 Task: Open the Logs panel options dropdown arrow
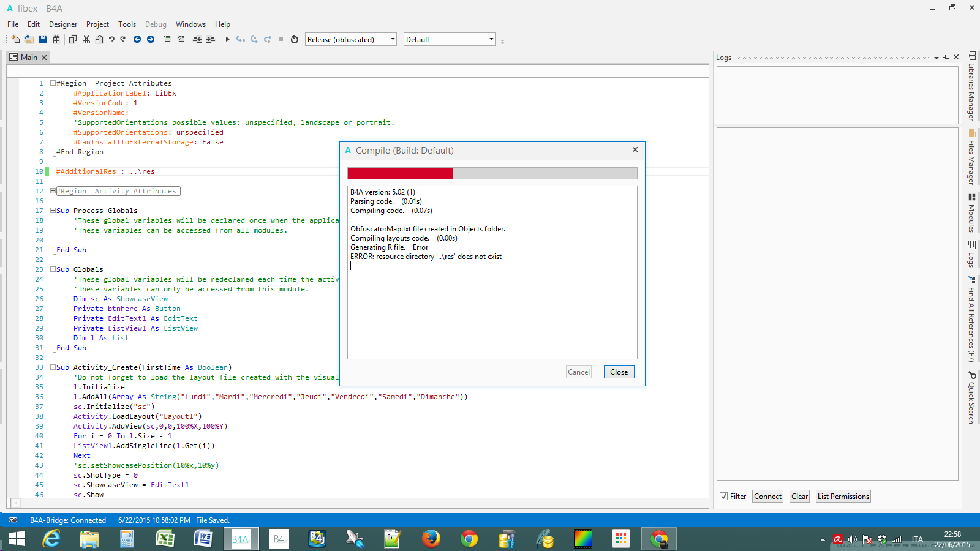[937, 58]
